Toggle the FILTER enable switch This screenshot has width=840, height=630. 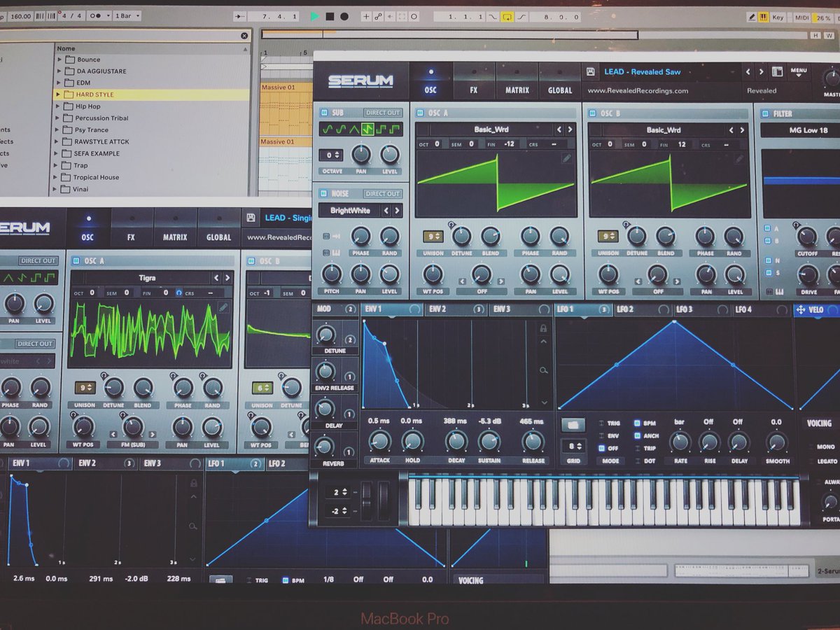tap(764, 113)
